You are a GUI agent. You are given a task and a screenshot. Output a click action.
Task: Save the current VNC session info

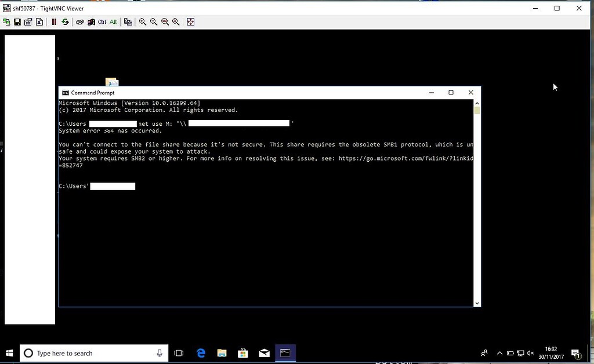pos(17,21)
